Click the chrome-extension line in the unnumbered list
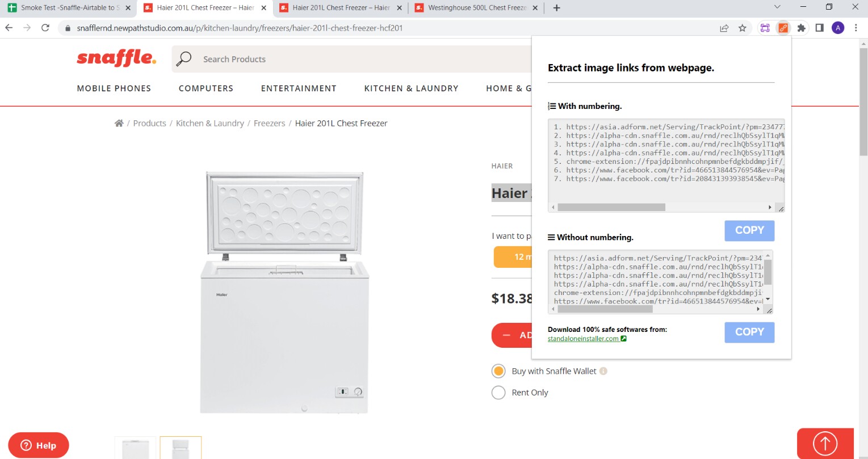The height and width of the screenshot is (459, 868). click(x=659, y=293)
